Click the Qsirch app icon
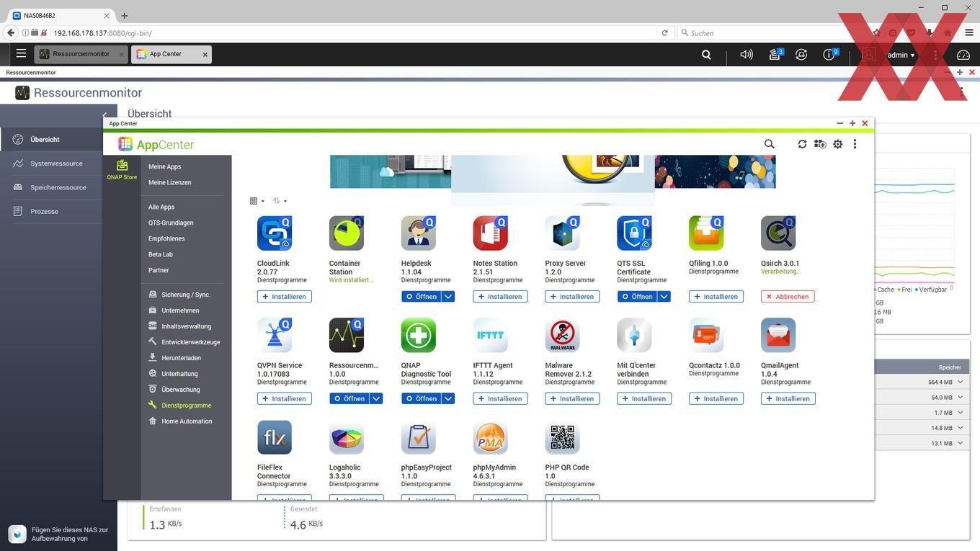980x551 pixels. click(778, 233)
